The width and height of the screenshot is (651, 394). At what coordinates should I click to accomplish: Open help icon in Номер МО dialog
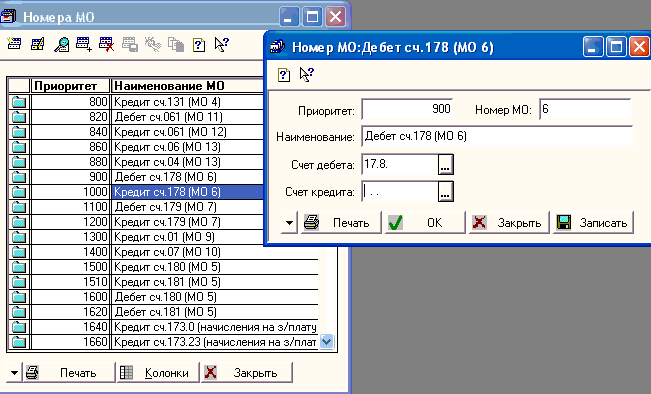(284, 75)
